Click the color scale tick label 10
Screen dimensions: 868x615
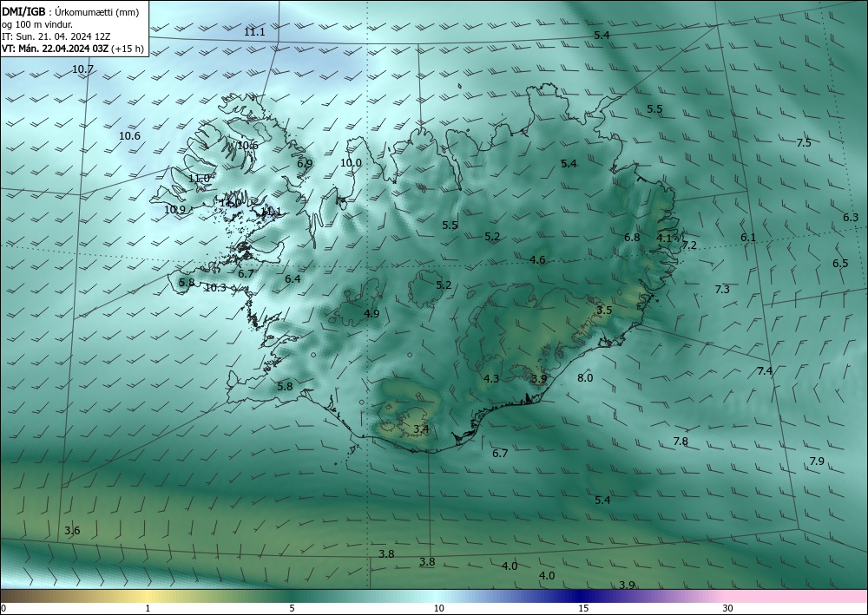(x=438, y=609)
